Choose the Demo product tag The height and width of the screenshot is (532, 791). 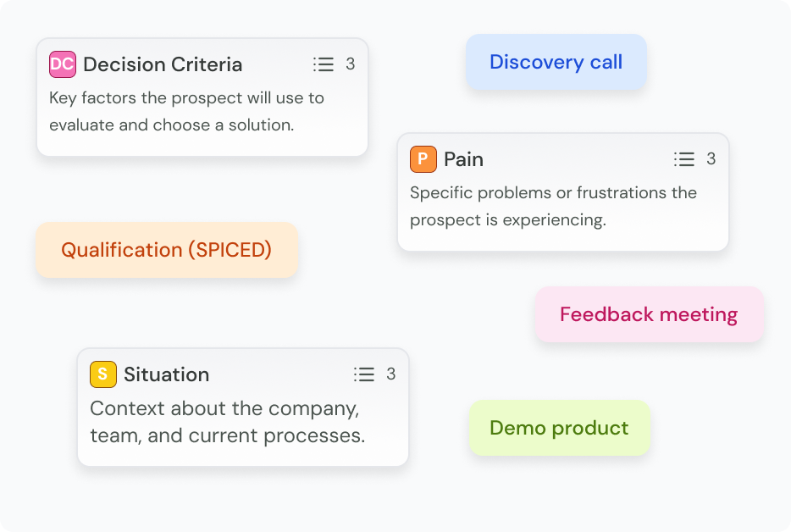click(559, 428)
